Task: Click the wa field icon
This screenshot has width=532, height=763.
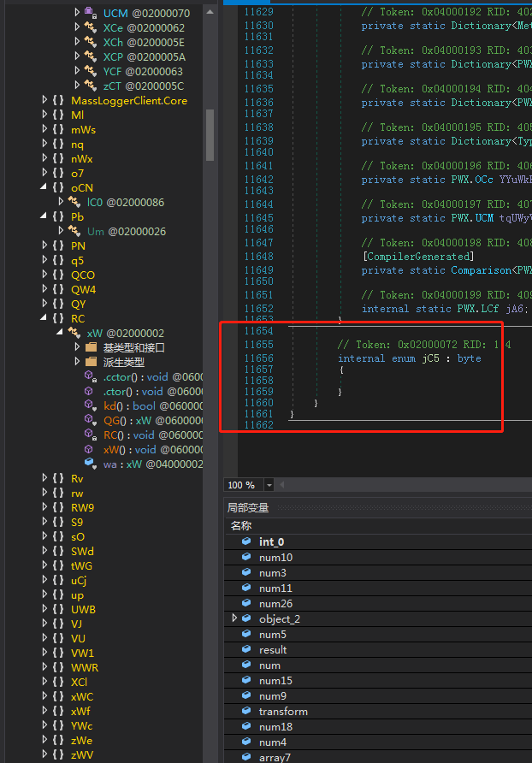Action: coord(90,464)
